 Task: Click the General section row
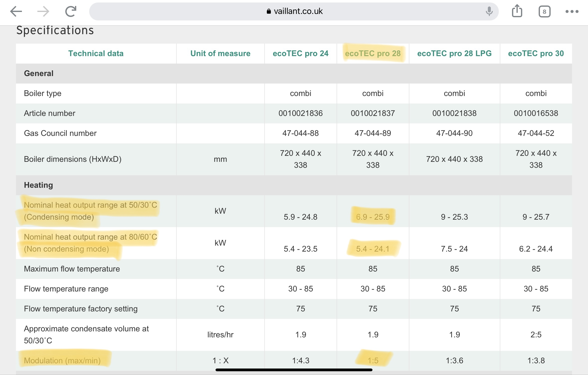[294, 73]
